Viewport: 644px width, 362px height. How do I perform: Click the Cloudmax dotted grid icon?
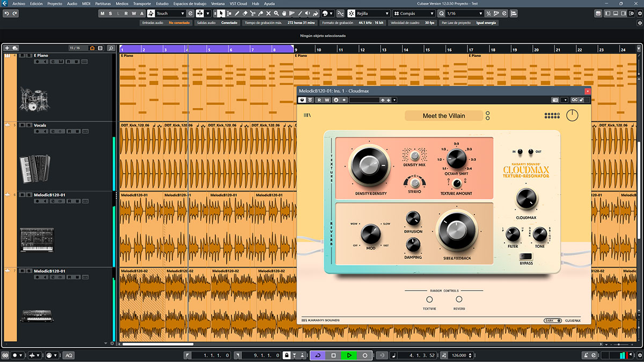[552, 115]
